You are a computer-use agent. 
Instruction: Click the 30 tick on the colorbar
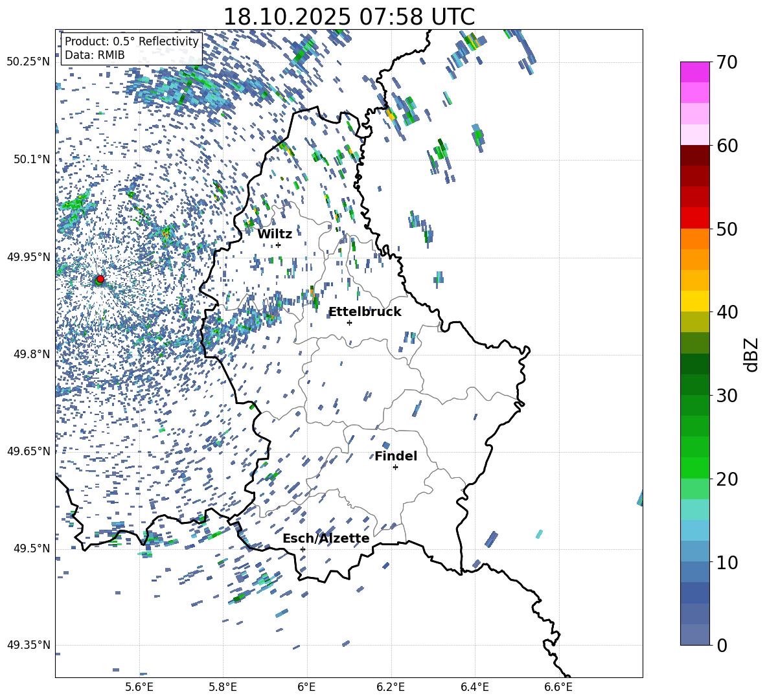click(727, 395)
